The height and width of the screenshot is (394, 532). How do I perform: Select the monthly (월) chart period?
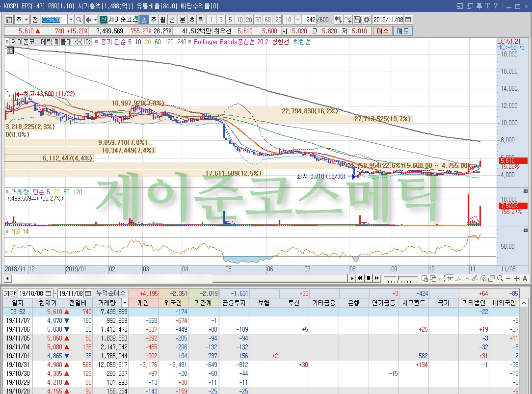coord(163,20)
